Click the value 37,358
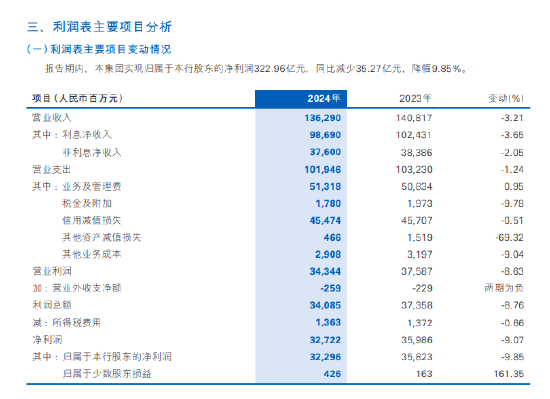 click(x=417, y=305)
